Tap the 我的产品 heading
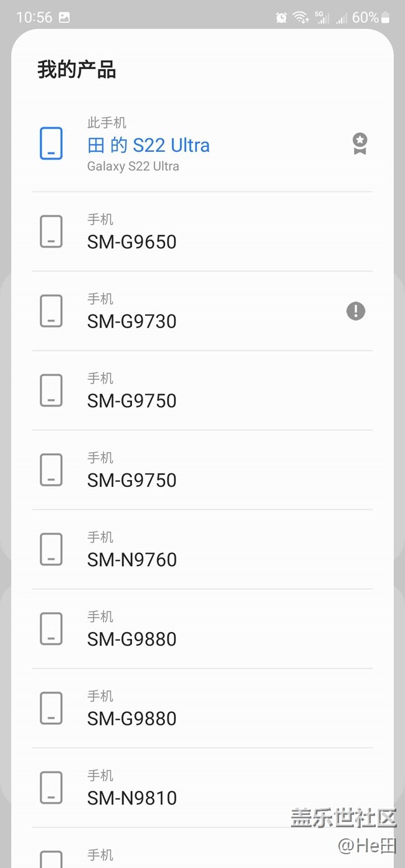The height and width of the screenshot is (868, 405). [77, 69]
